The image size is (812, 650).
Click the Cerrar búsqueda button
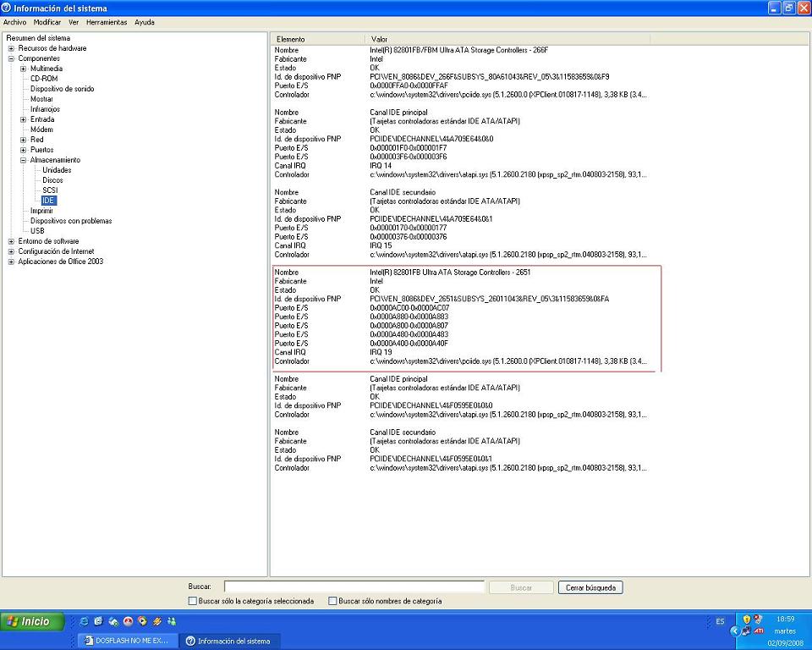pyautogui.click(x=590, y=587)
